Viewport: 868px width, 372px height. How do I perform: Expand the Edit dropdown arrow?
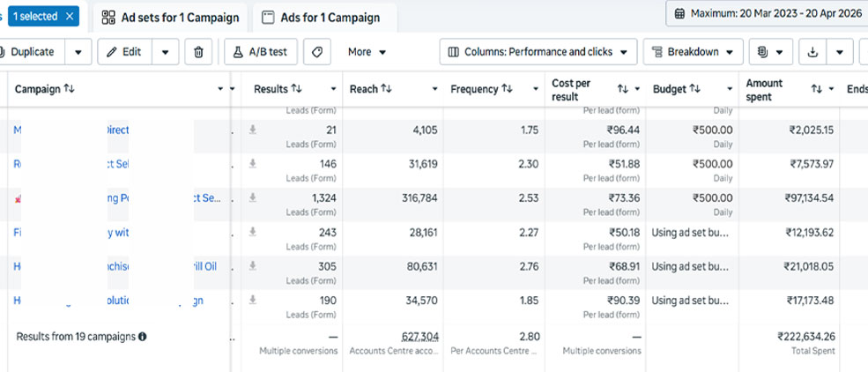pos(165,52)
